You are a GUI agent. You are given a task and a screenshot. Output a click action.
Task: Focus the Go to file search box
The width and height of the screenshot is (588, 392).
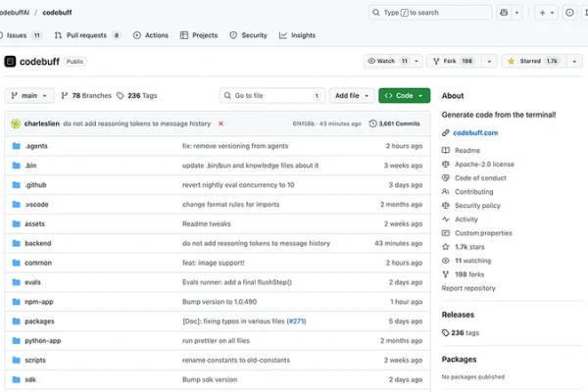coord(272,96)
